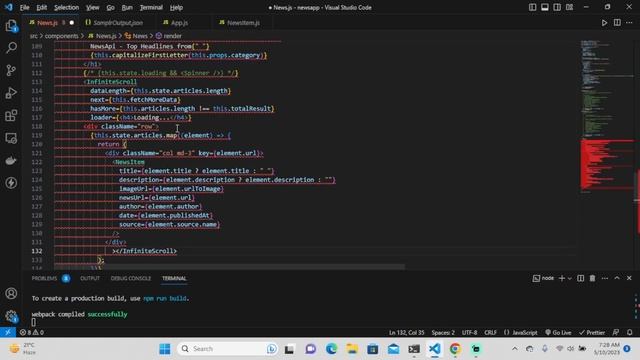Change line ending via CRLF indicator
This screenshot has width=640, height=360.
tap(490, 332)
